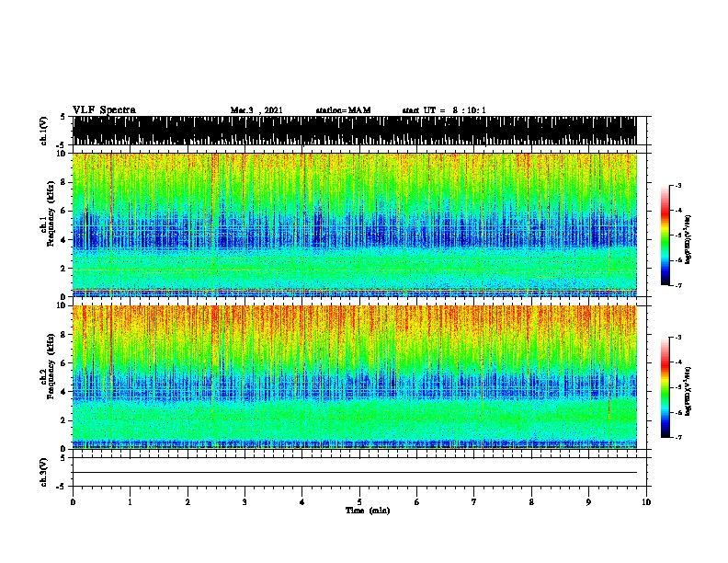This screenshot has width=728, height=563.
Task: Click the ch.2 spectrogram color scale bar
Action: point(665,387)
